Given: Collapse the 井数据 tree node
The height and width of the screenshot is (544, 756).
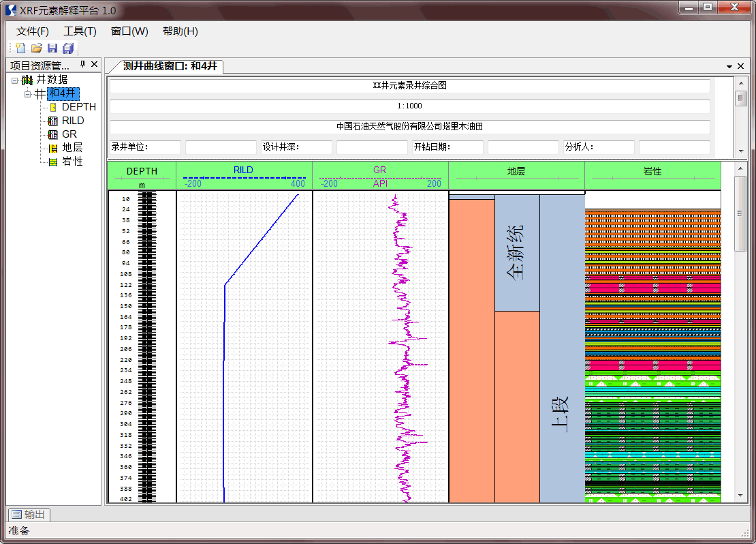Looking at the screenshot, I should point(14,80).
